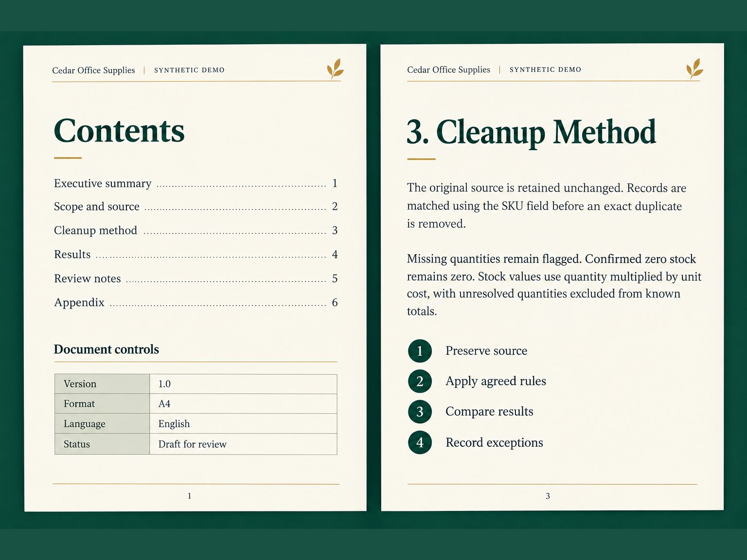Click the Version label cell in the table

(x=102, y=384)
